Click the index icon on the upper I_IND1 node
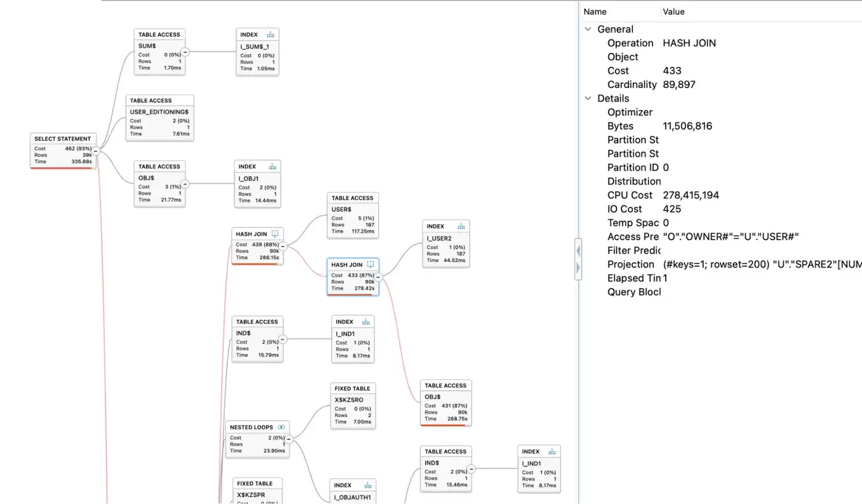Viewport: 862px width, 504px height. (366, 322)
